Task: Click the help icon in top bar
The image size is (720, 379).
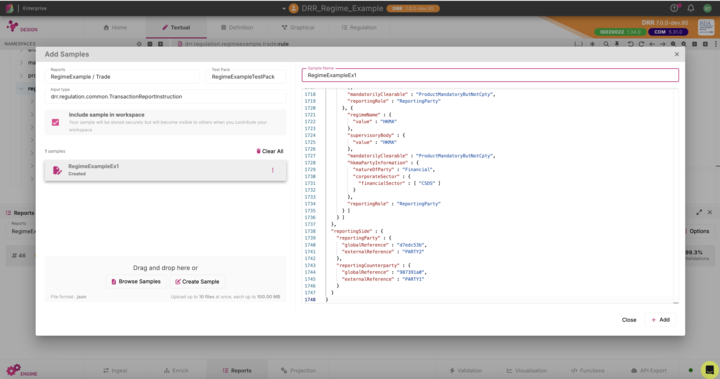Action: pyautogui.click(x=674, y=8)
